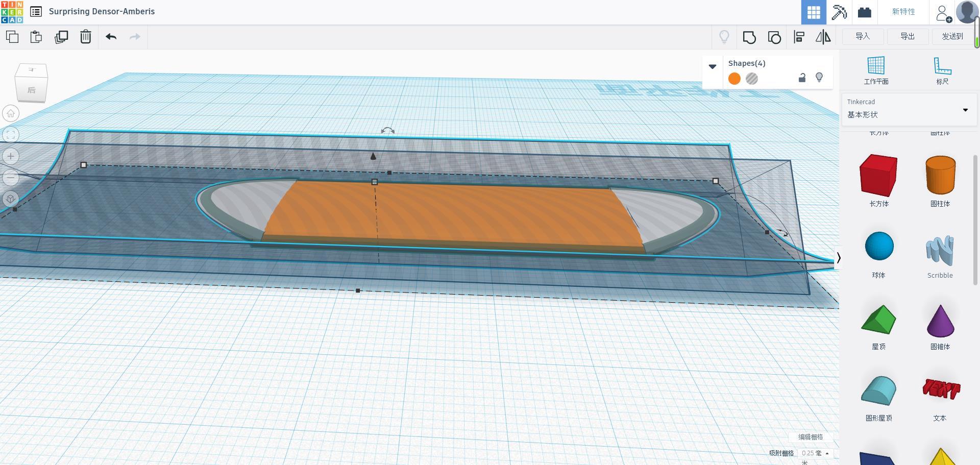Toggle show all hidden lightbulb
Screen dimensions: 980x465
coord(724,37)
